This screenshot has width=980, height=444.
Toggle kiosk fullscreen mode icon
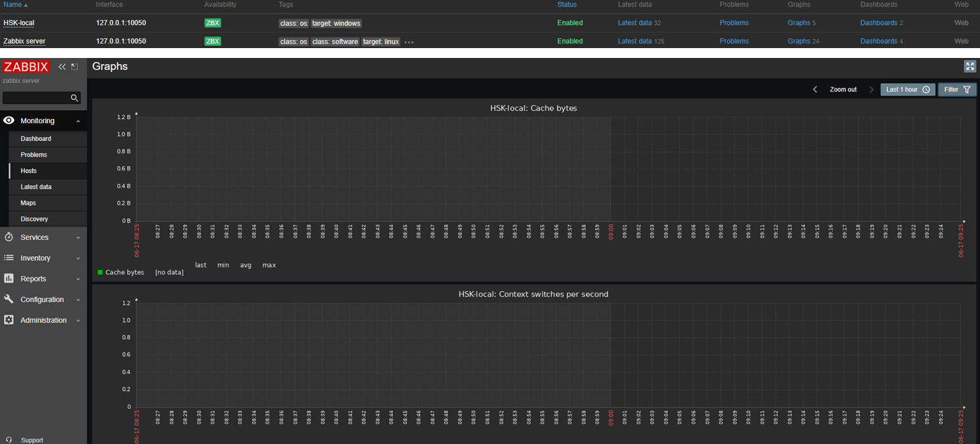969,67
